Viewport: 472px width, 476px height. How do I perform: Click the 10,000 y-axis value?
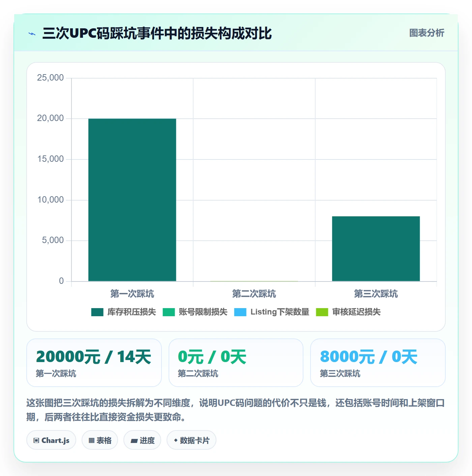[51, 200]
